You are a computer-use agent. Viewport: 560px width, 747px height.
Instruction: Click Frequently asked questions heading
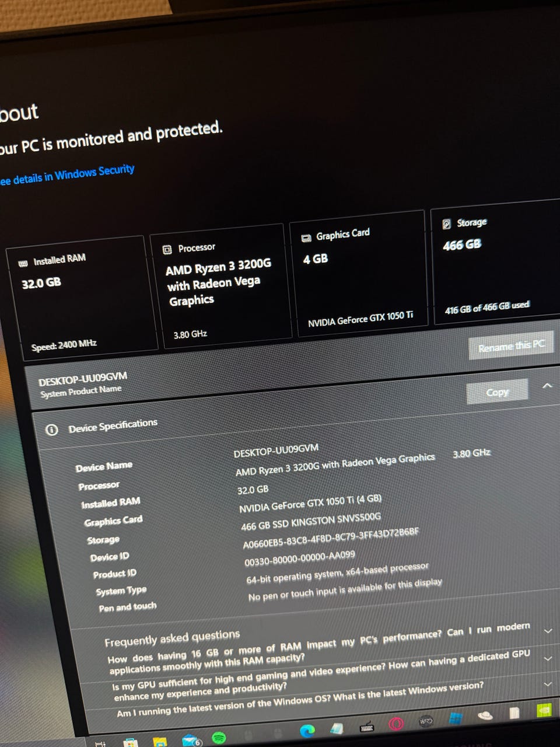(172, 638)
